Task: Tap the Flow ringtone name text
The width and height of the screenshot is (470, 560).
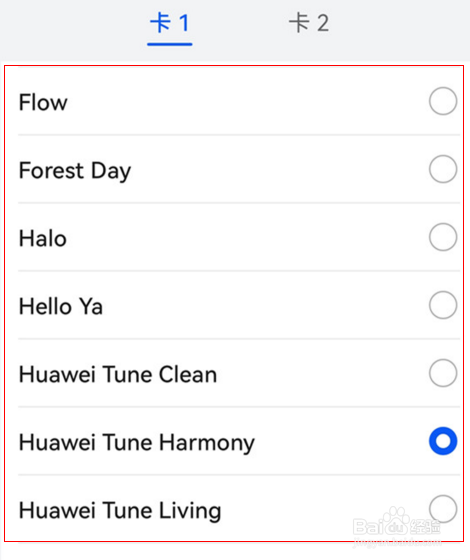Action: click(43, 102)
